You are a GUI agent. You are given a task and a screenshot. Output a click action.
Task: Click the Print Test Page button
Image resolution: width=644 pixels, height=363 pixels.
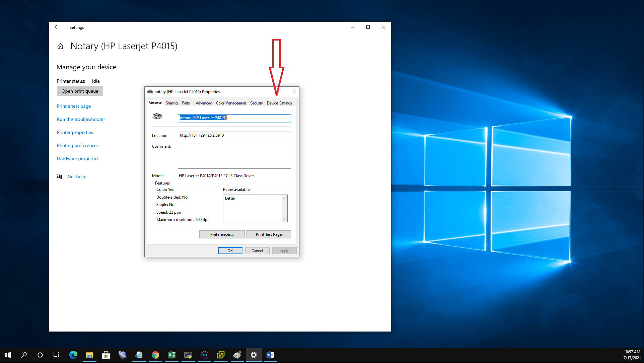coord(268,234)
